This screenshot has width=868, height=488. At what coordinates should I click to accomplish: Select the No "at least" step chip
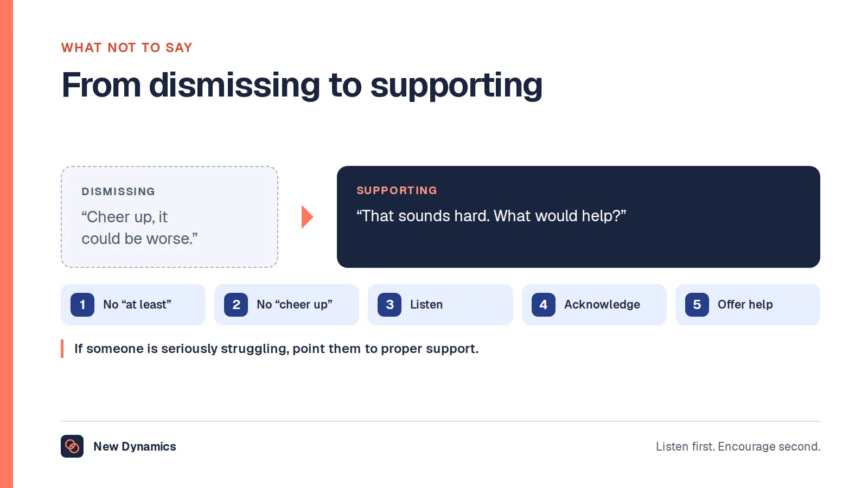click(133, 305)
